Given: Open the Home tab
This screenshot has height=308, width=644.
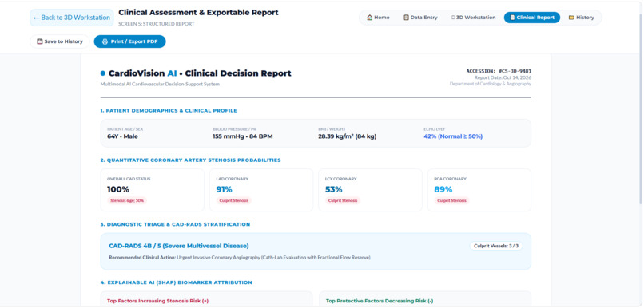Looking at the screenshot, I should pyautogui.click(x=378, y=18).
